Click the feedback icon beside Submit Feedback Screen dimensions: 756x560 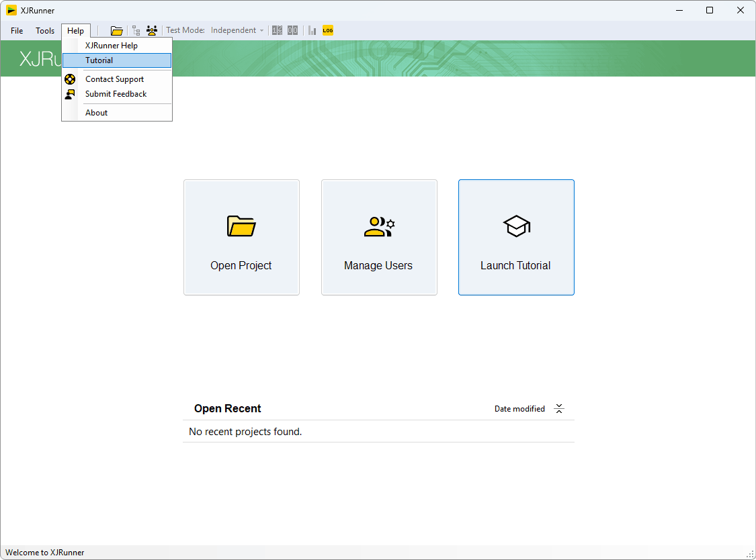(x=70, y=94)
